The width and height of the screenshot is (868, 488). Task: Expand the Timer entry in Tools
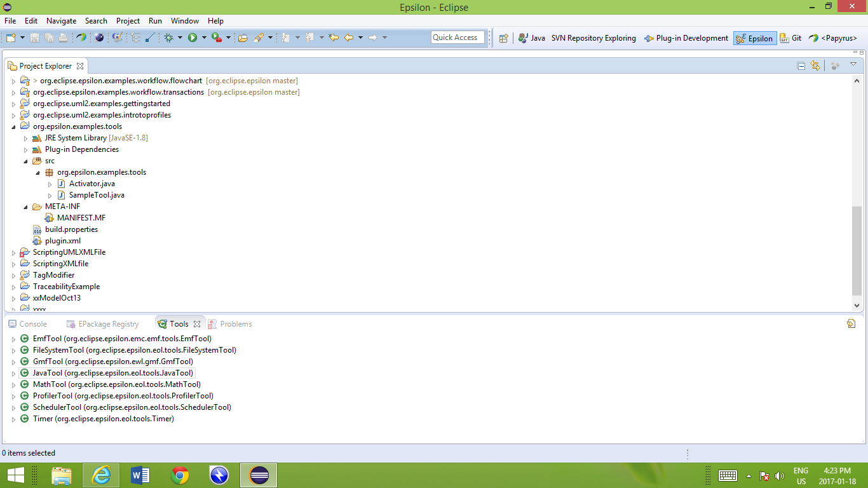click(13, 419)
